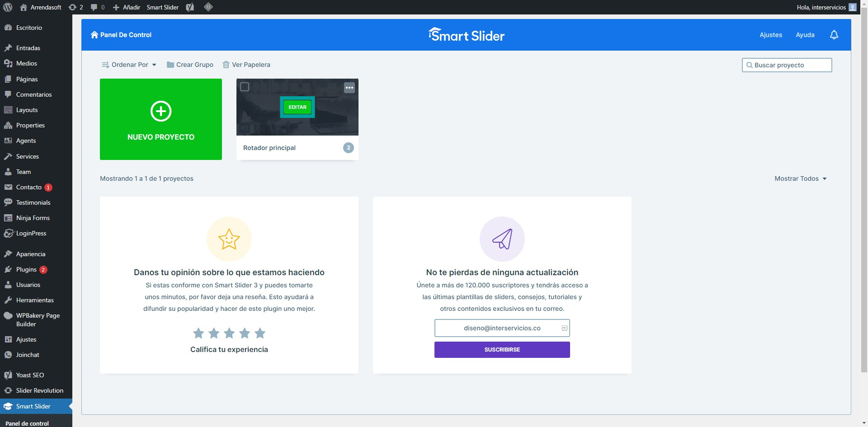Open Joinchat in the sidebar
868x427 pixels.
(x=36, y=355)
